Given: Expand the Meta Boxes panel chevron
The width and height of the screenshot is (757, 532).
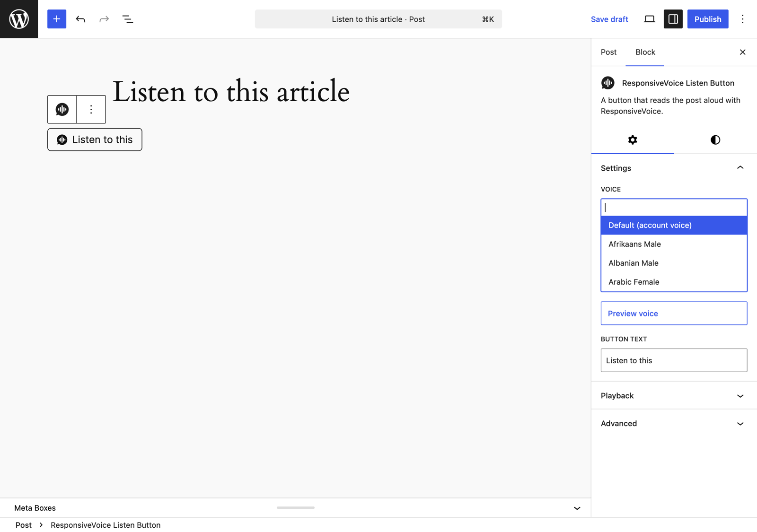Looking at the screenshot, I should (577, 508).
